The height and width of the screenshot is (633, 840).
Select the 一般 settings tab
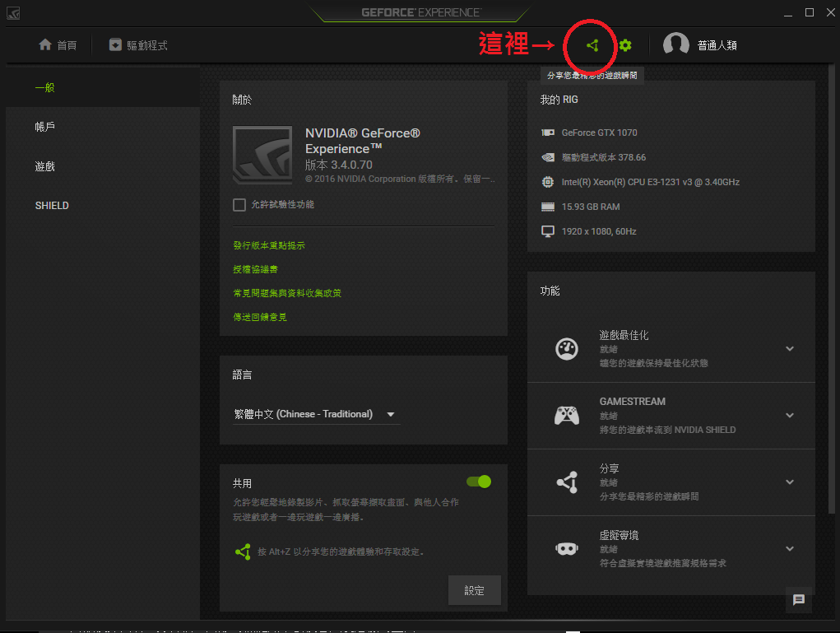click(103, 87)
